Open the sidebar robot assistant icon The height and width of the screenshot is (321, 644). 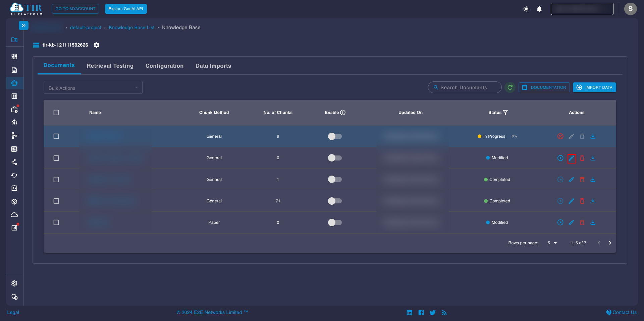point(14,83)
